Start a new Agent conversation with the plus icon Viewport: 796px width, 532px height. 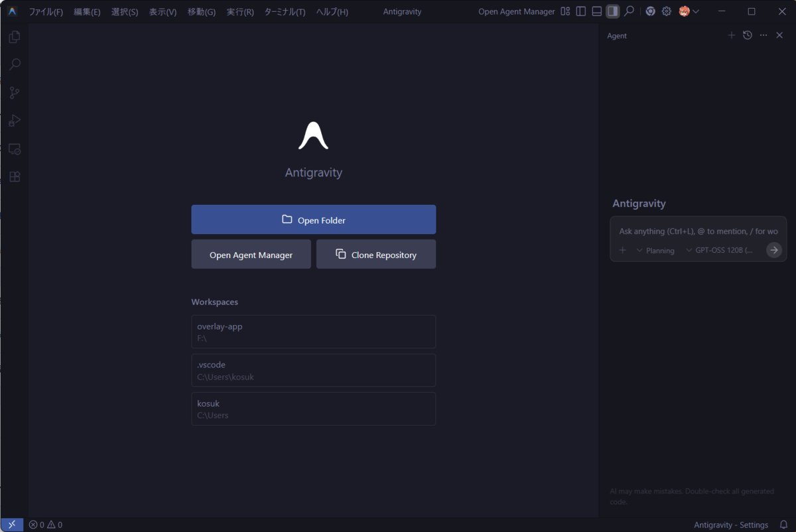pos(732,35)
